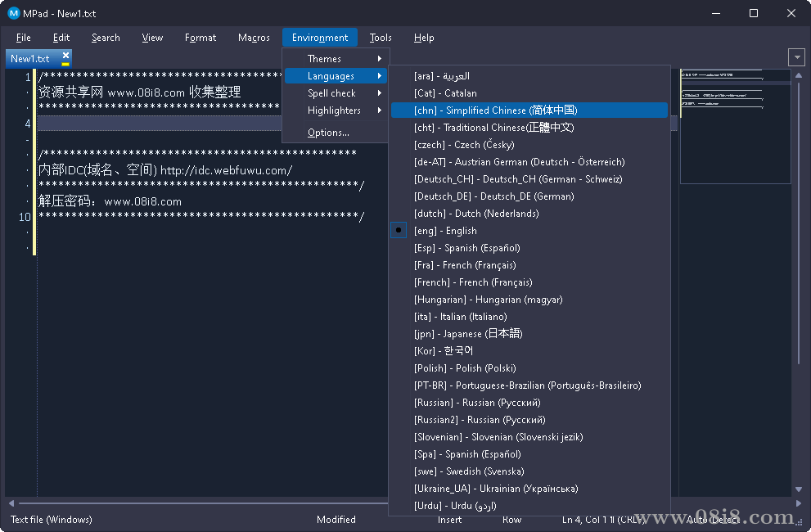Screen dimensions: 811x532
Task: Open the Format menu
Action: (200, 38)
